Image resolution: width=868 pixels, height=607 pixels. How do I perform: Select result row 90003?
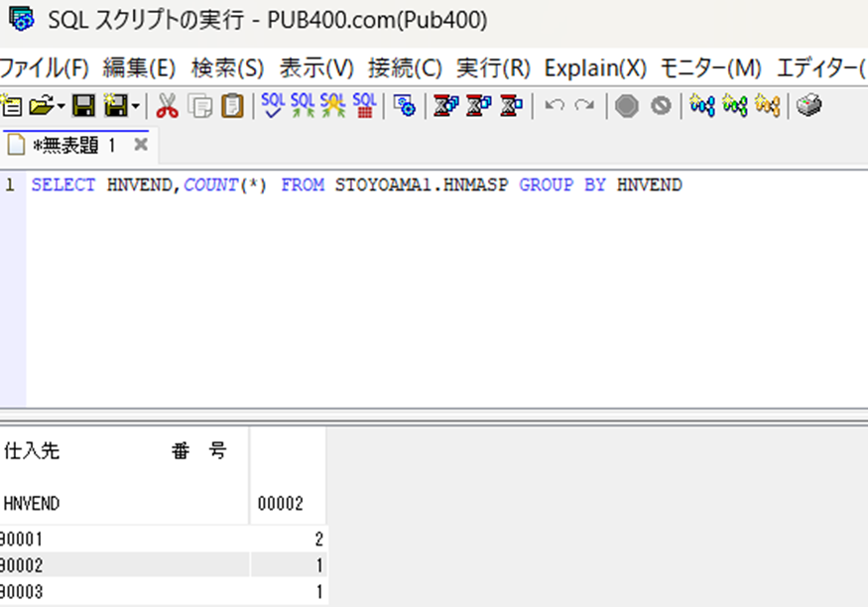[124, 591]
